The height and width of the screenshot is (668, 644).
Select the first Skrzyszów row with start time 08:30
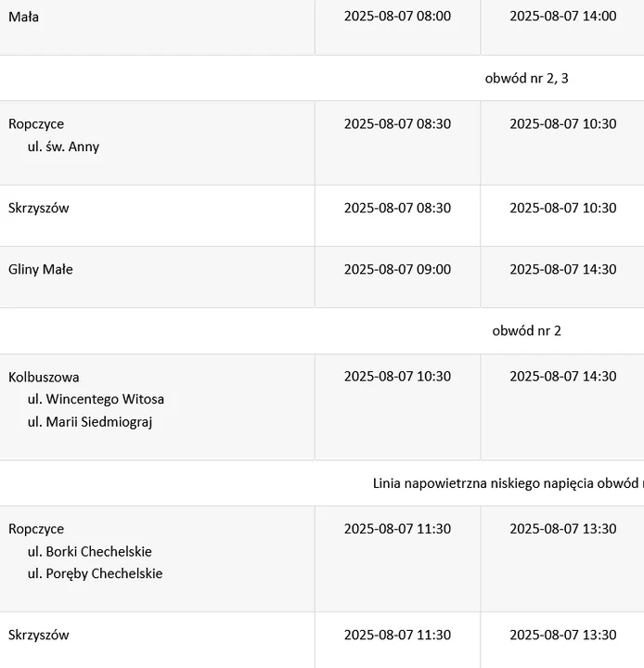tap(322, 215)
